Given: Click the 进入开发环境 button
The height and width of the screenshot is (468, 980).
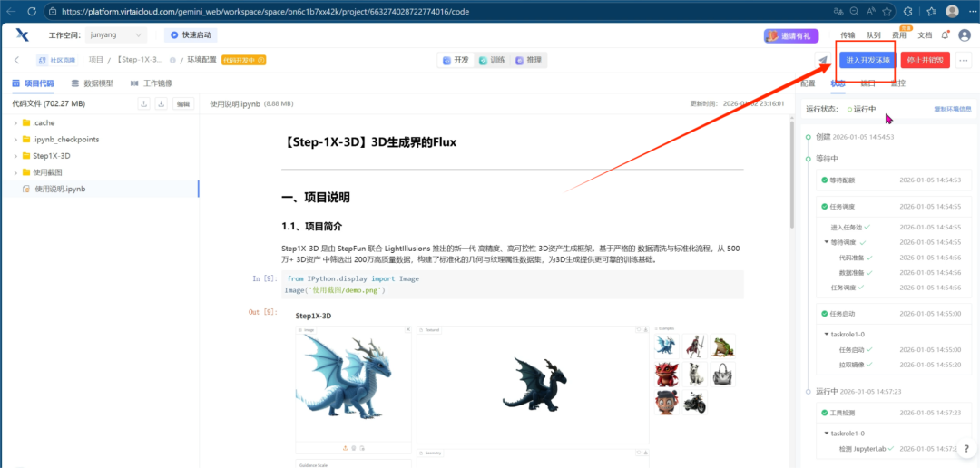Looking at the screenshot, I should 867,60.
